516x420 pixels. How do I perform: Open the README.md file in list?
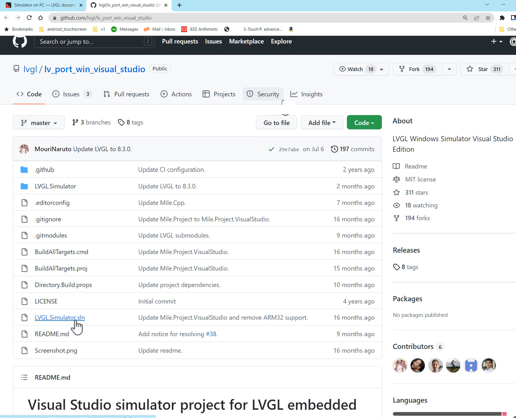click(x=52, y=334)
